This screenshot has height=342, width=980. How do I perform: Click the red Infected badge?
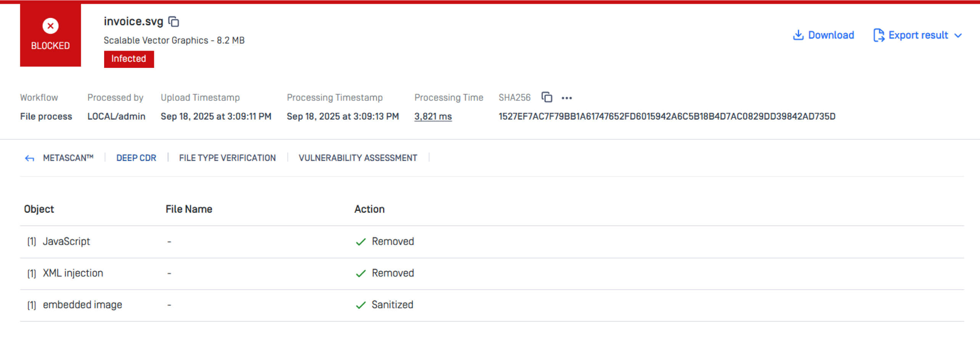[x=129, y=59]
